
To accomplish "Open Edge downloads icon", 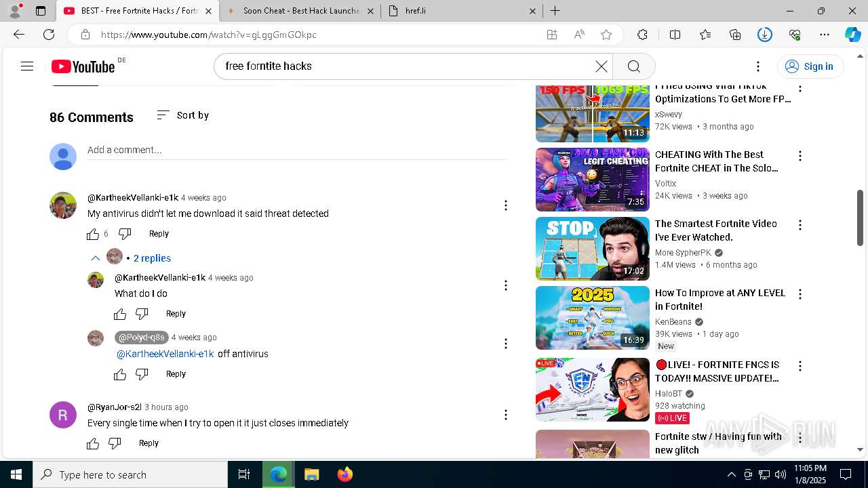I will click(765, 35).
